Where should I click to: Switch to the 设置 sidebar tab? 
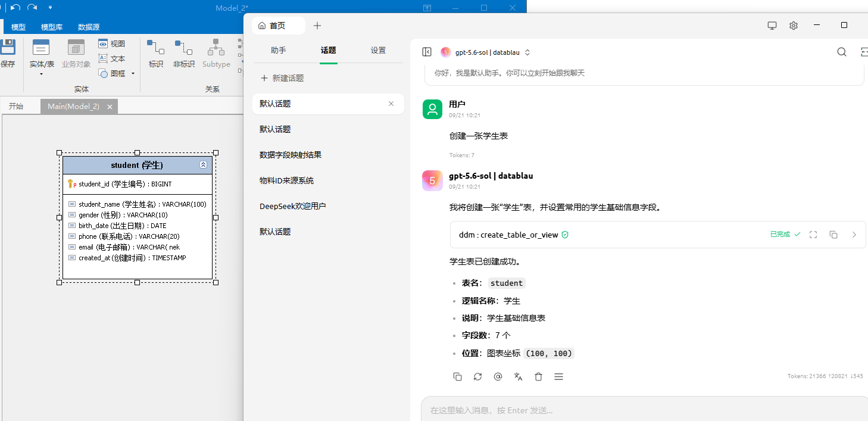tap(378, 51)
